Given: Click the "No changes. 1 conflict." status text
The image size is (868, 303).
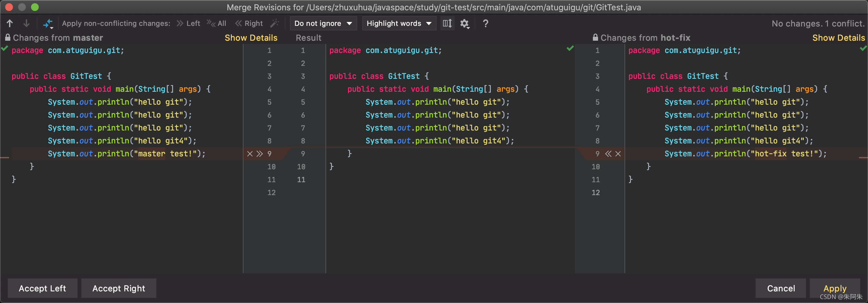Looking at the screenshot, I should pyautogui.click(x=818, y=24).
